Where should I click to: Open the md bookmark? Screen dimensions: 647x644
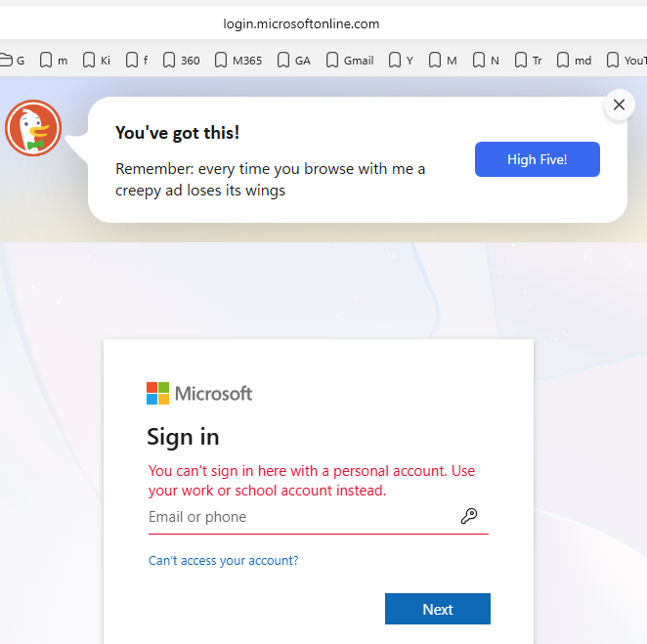point(574,61)
